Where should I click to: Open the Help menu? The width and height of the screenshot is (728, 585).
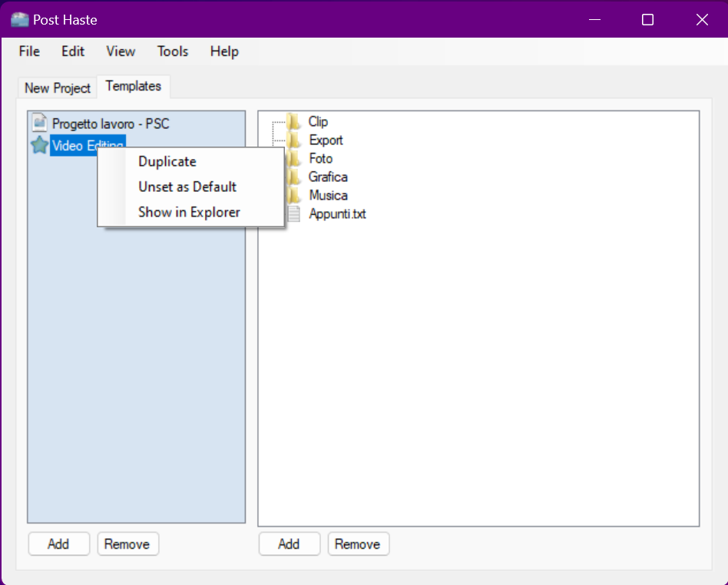pyautogui.click(x=224, y=51)
